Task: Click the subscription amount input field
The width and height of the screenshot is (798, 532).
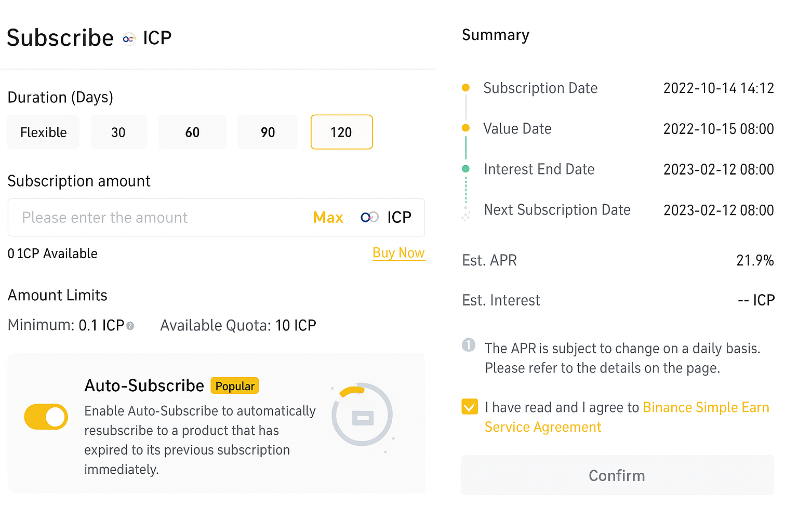Action: pos(156,217)
